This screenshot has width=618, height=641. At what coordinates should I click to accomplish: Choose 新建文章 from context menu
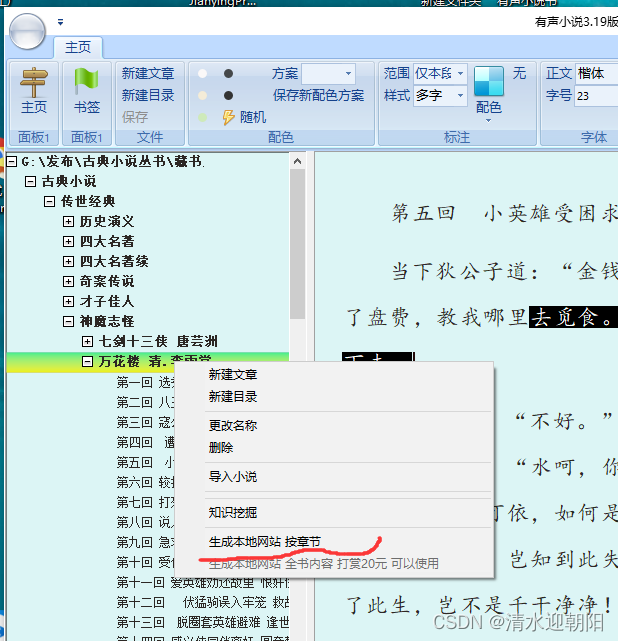[x=233, y=374]
